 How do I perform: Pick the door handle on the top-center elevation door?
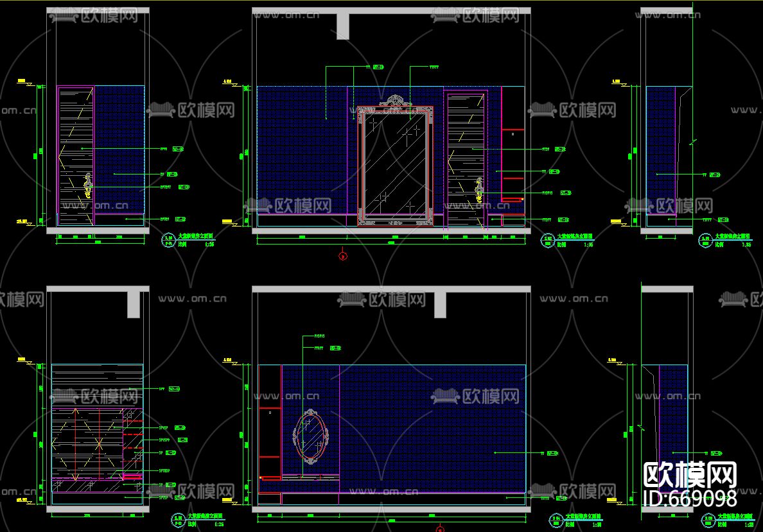point(479,190)
